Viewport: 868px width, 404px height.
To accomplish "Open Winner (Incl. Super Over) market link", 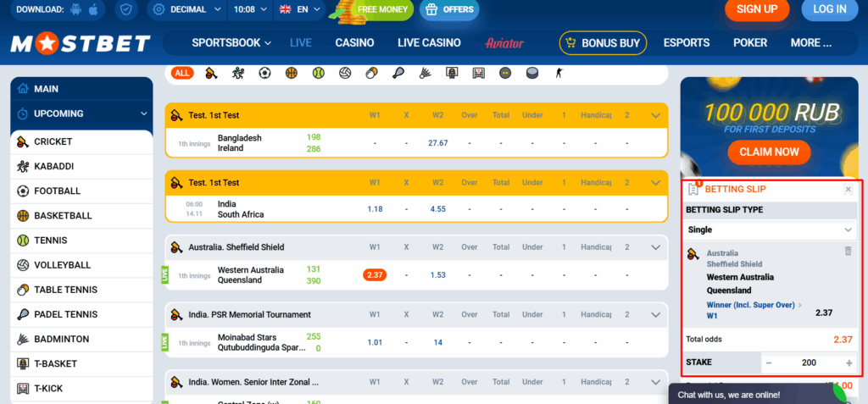I will (751, 305).
